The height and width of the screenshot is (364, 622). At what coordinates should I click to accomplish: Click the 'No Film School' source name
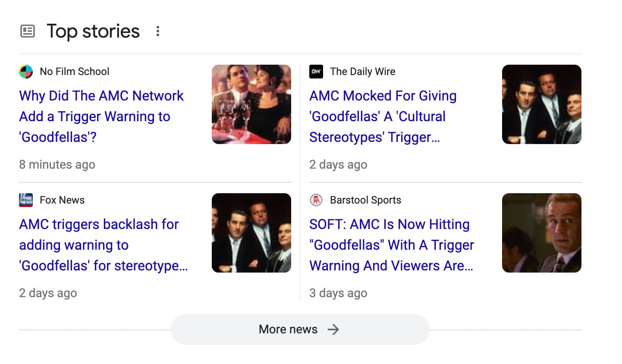(x=75, y=72)
